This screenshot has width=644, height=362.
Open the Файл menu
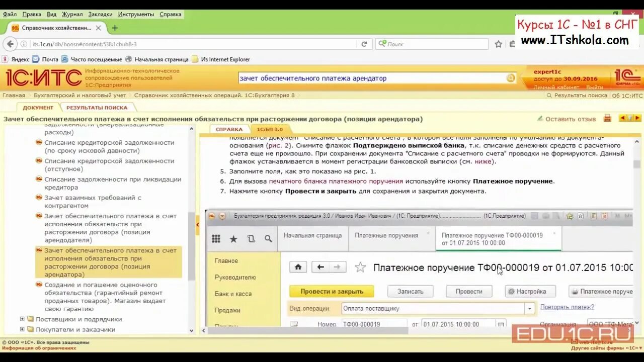click(10, 15)
